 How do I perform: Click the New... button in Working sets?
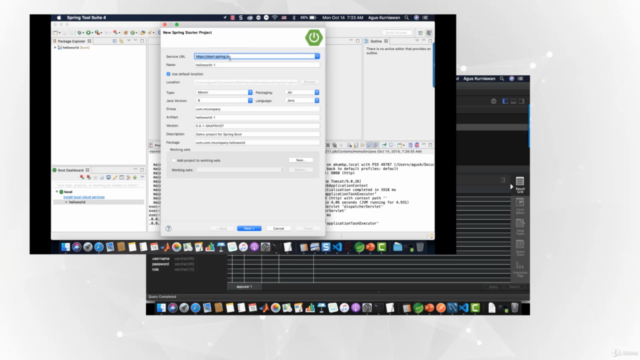[x=301, y=160]
